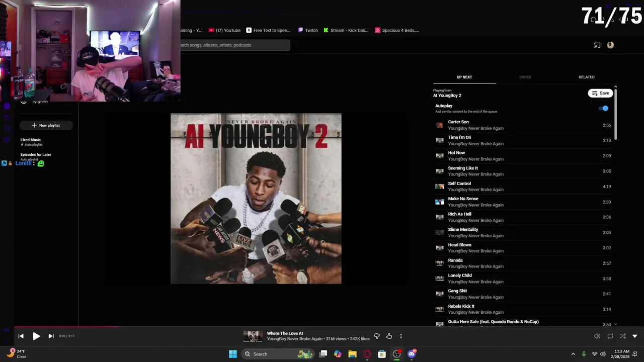
Task: Open the three-dot song options menu
Action: 401,336
